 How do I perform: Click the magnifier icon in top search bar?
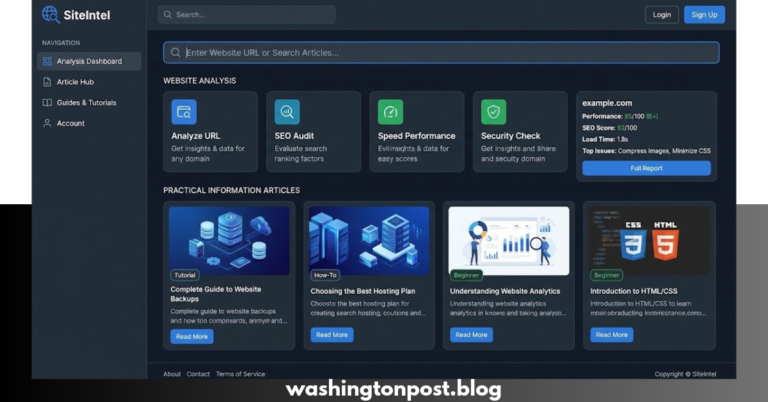tap(168, 15)
